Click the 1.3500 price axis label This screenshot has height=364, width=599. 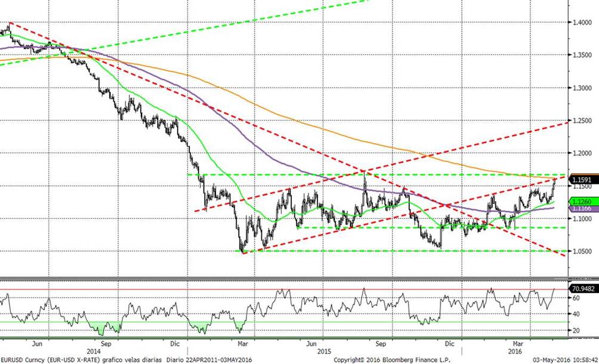click(582, 55)
